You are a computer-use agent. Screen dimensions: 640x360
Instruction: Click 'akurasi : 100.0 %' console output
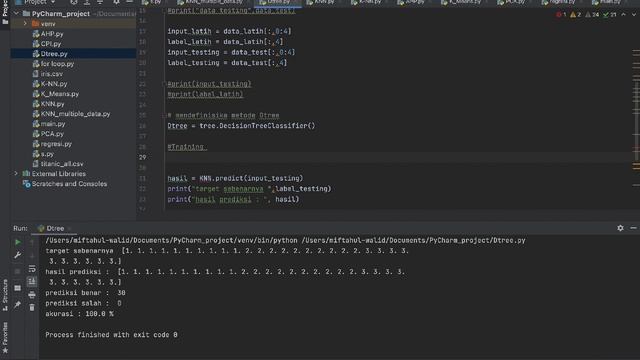(80, 314)
